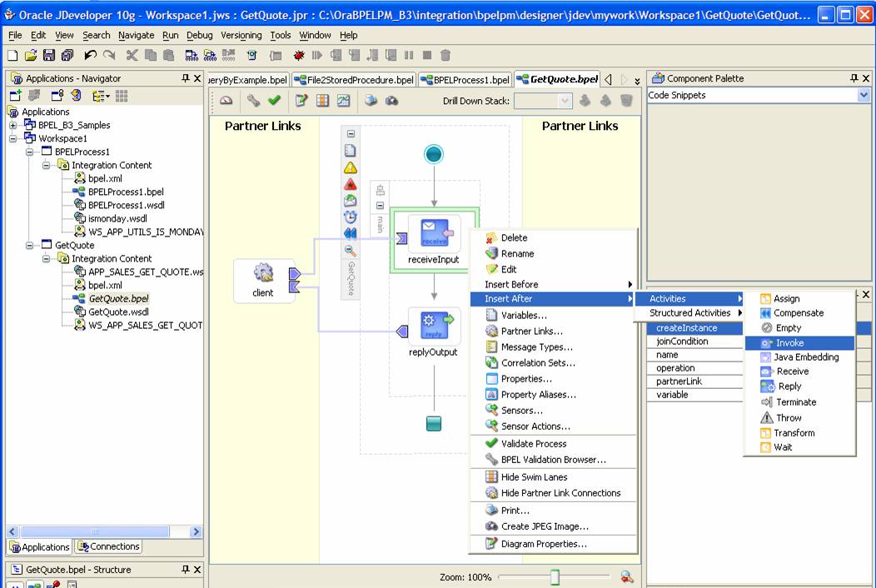This screenshot has height=588, width=876.
Task: Click the replyOutput activity icon
Action: pyautogui.click(x=434, y=325)
